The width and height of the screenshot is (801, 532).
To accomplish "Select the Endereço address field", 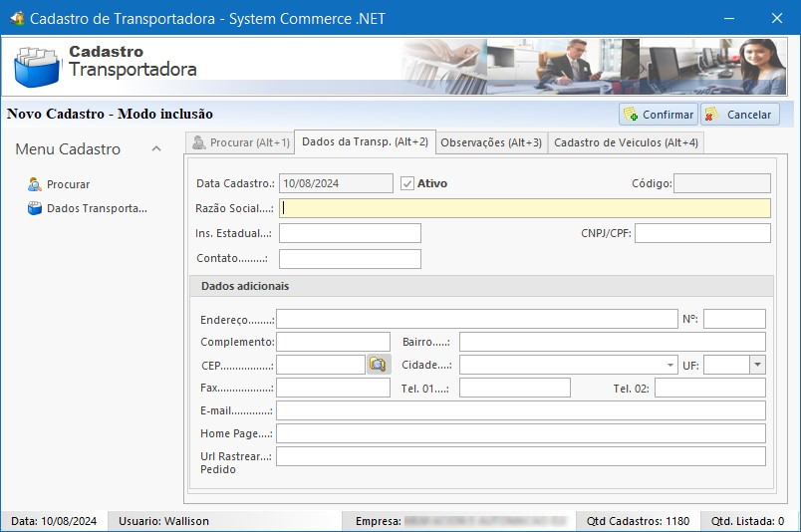I will pyautogui.click(x=476, y=319).
